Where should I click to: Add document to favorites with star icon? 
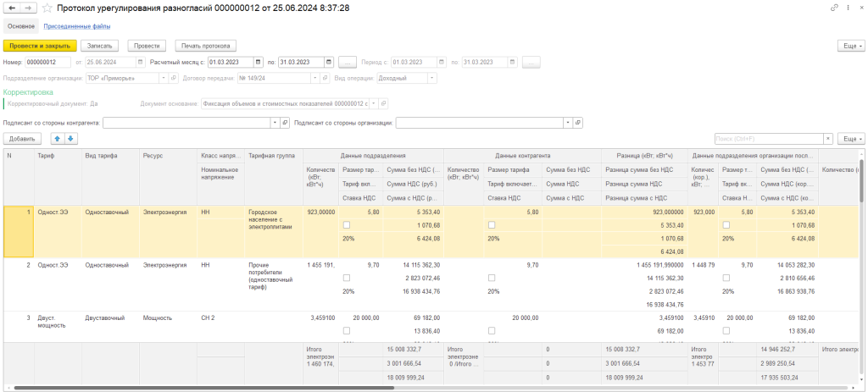pos(47,8)
